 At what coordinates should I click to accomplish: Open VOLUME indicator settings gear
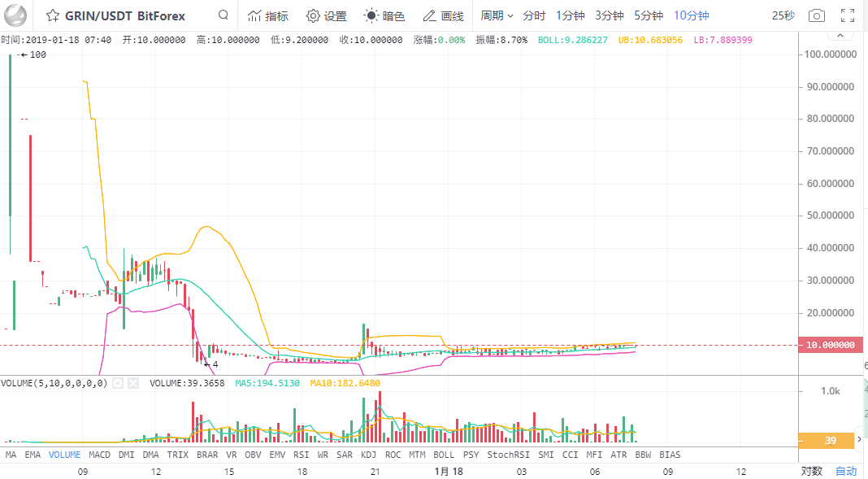click(117, 383)
